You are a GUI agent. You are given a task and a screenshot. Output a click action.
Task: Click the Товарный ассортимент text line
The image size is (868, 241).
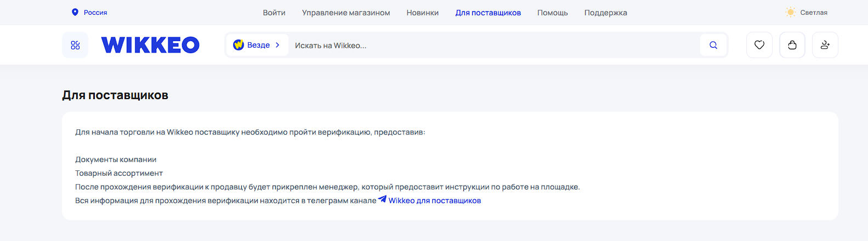pos(119,173)
